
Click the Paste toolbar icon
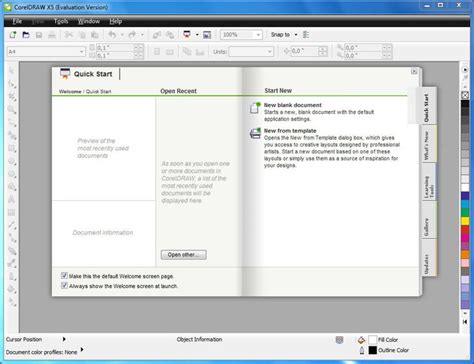pyautogui.click(x=95, y=35)
